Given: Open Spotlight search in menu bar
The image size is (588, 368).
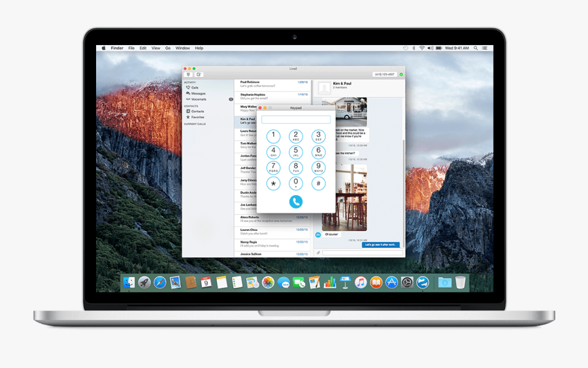Looking at the screenshot, I should pos(476,48).
